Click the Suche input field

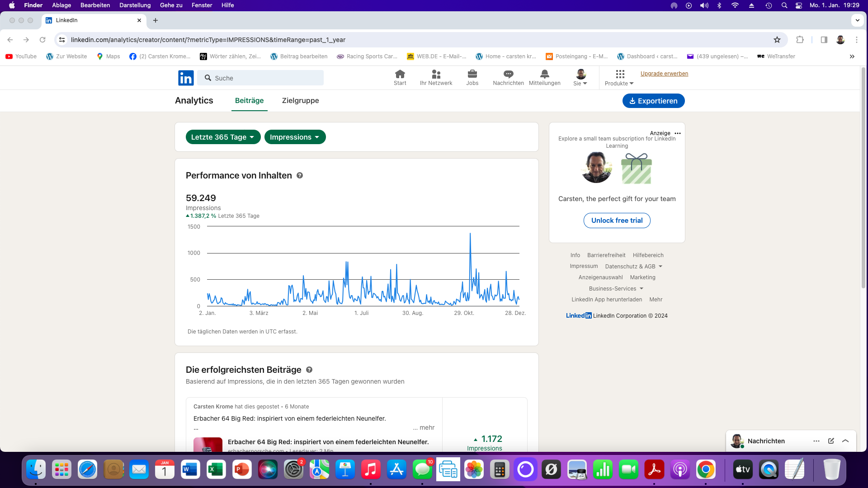[x=267, y=77]
